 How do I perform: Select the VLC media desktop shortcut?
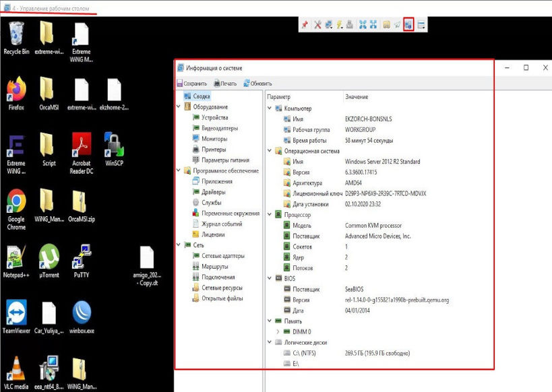tap(16, 373)
